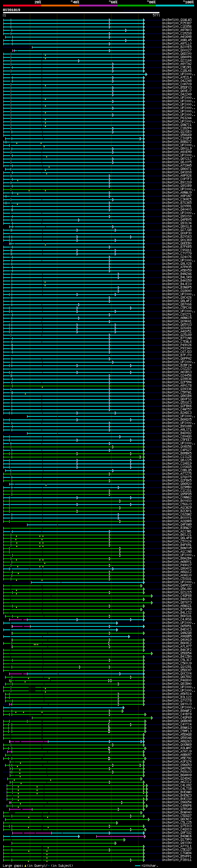
Task: Open hit UniRef100_A7E2L4
Action: point(177,78)
